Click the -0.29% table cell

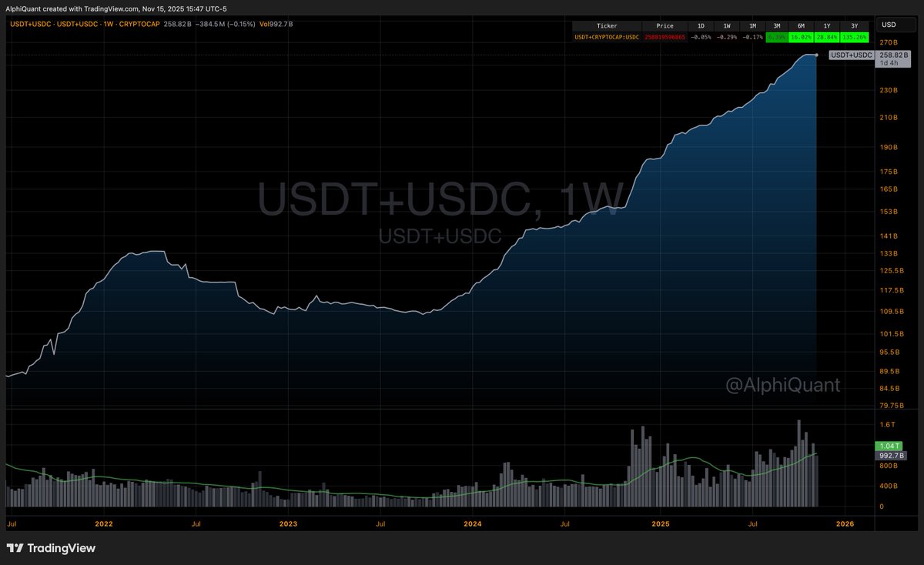pos(726,36)
